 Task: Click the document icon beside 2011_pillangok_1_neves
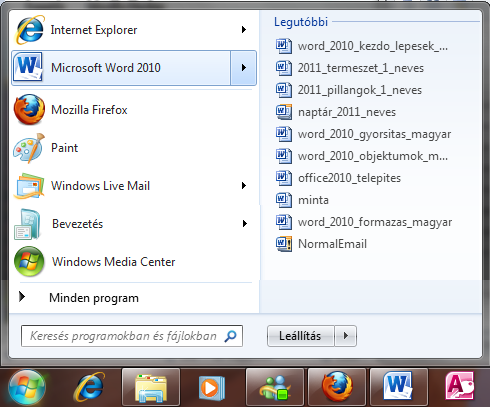[284, 90]
